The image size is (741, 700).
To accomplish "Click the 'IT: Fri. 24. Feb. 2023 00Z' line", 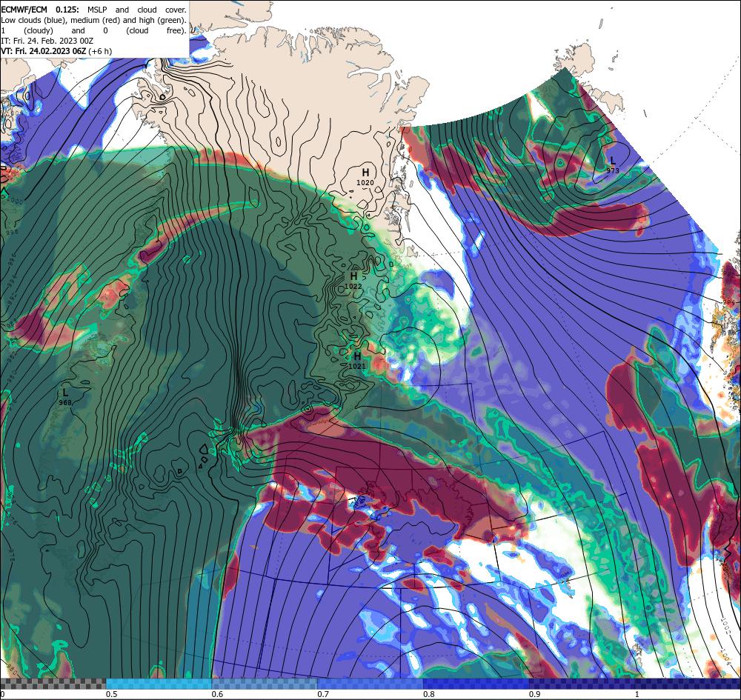I will (x=47, y=41).
